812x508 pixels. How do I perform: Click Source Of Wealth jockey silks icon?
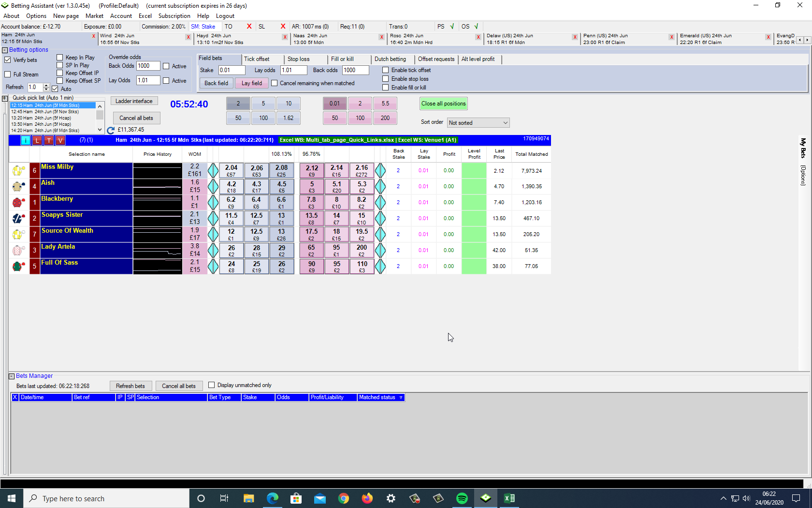pyautogui.click(x=18, y=234)
